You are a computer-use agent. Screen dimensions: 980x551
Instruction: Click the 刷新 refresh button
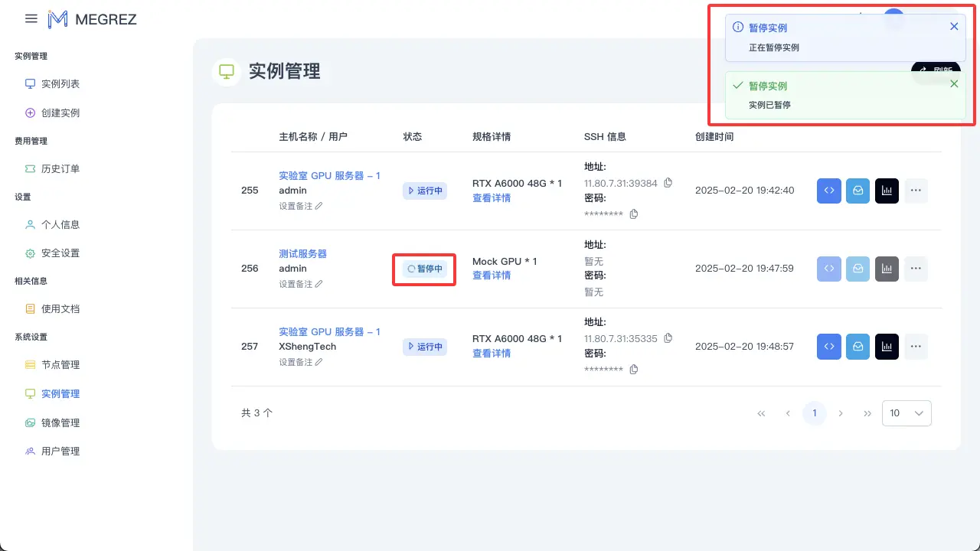[x=936, y=70]
